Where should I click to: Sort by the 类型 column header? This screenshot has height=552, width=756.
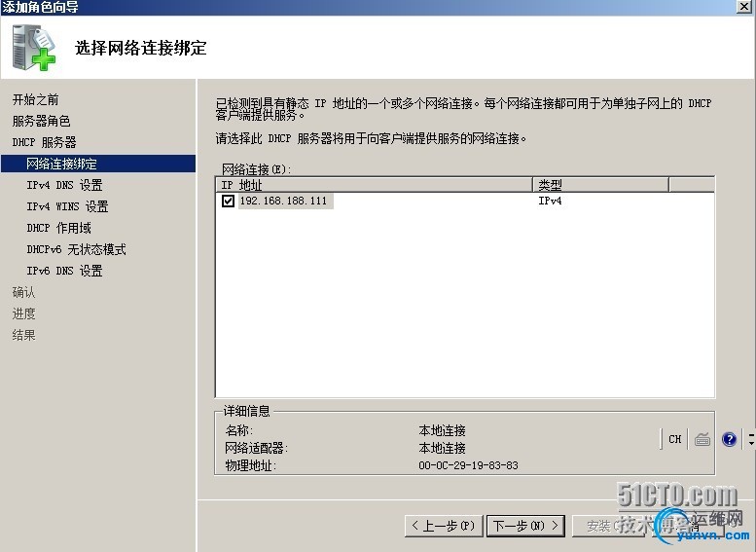(600, 185)
